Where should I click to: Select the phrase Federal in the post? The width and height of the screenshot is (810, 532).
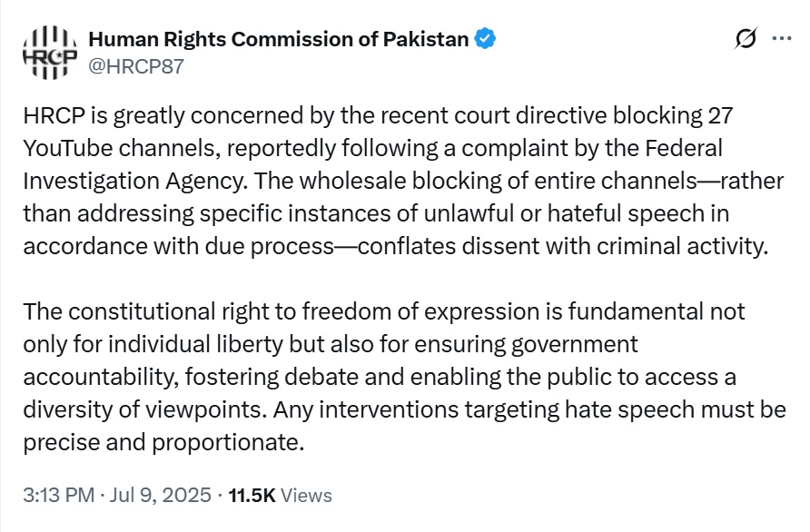(684, 148)
